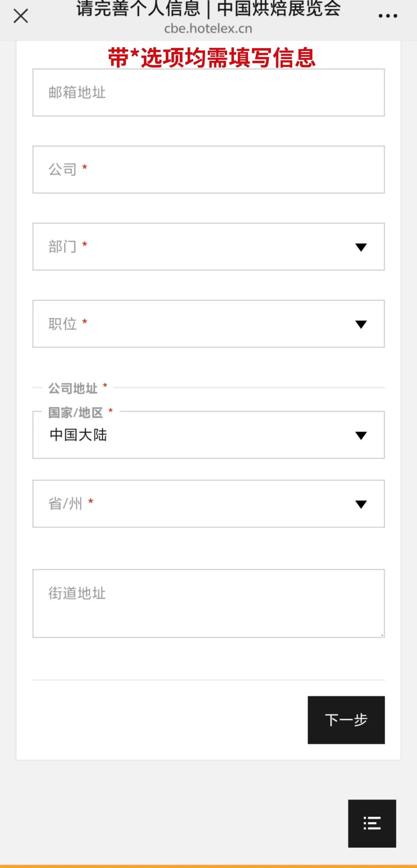Open the 职位 select box
The image size is (417, 868).
coord(193,324)
